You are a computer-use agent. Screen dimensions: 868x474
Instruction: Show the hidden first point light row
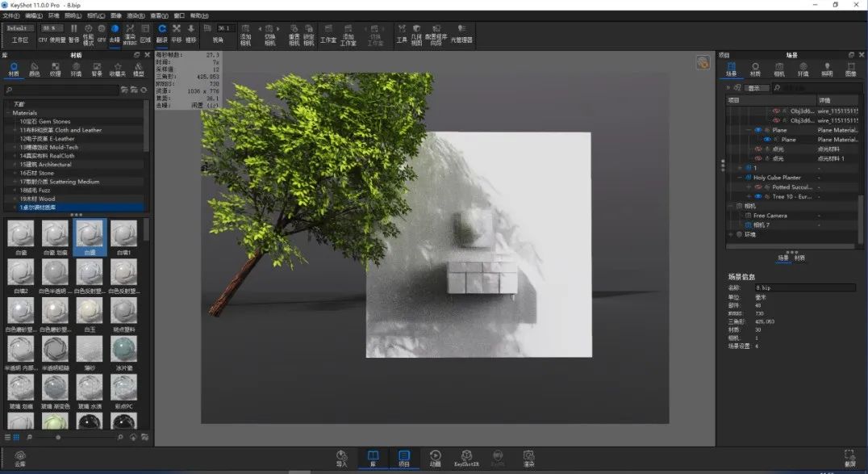(x=757, y=149)
